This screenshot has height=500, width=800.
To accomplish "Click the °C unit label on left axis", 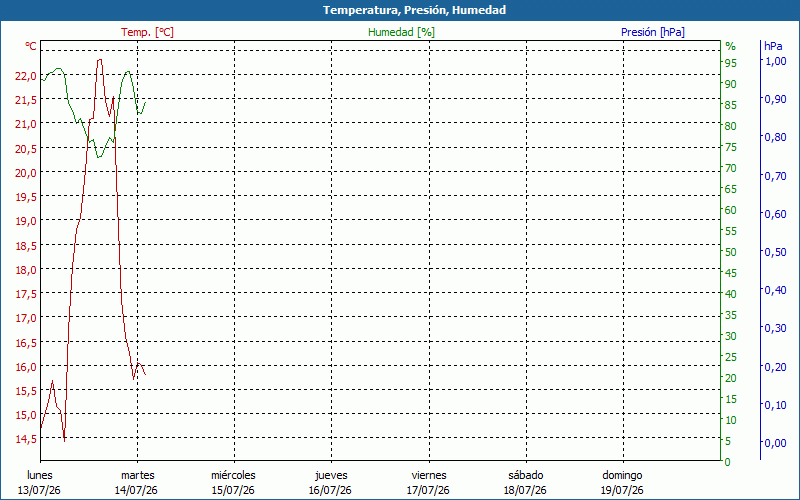I will click(x=31, y=46).
